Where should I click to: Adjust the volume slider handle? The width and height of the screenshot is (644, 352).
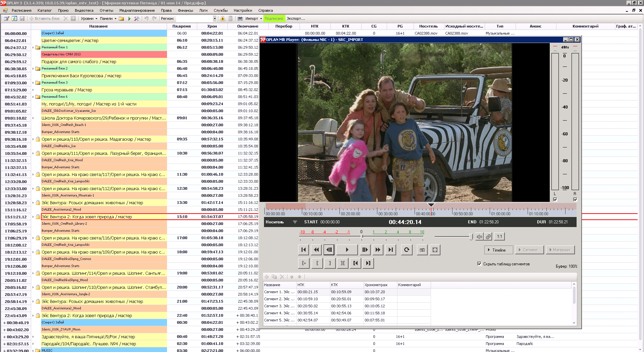(x=471, y=237)
